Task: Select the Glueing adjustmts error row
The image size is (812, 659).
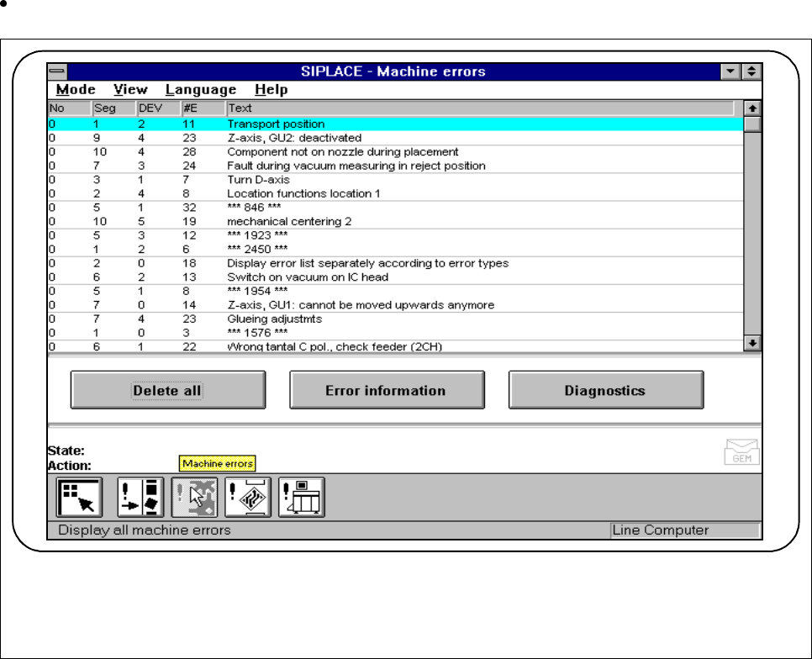Action: pos(396,319)
